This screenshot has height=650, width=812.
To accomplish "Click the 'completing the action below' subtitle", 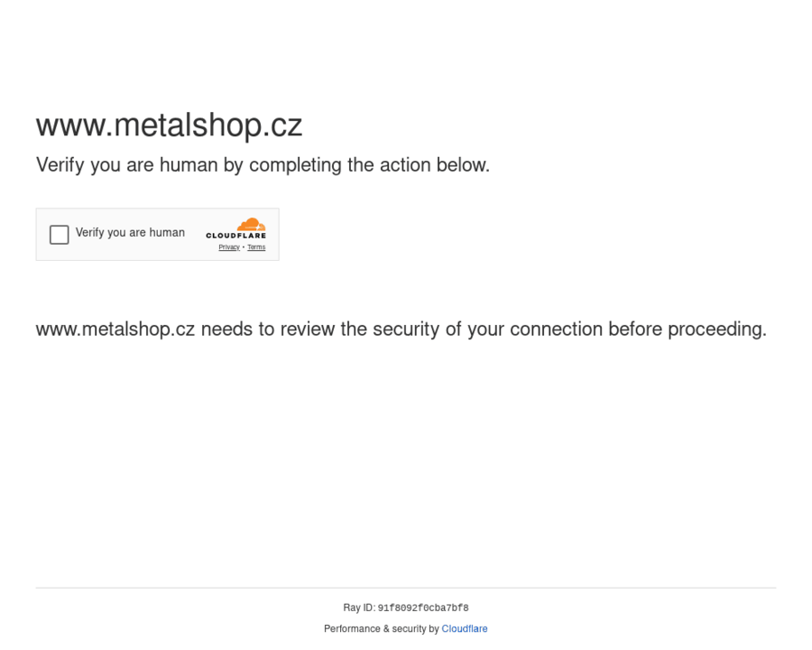I will point(369,165).
